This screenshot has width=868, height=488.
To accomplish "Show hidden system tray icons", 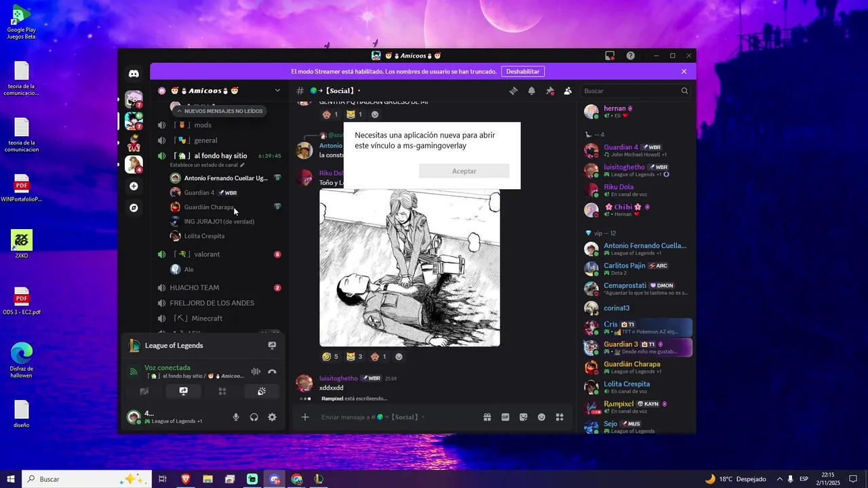I will coord(779,479).
